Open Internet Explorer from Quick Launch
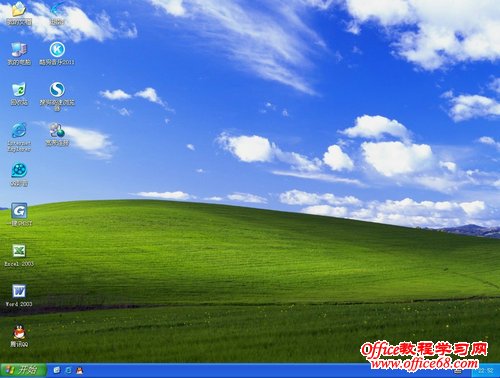500x378 pixels. (68, 370)
